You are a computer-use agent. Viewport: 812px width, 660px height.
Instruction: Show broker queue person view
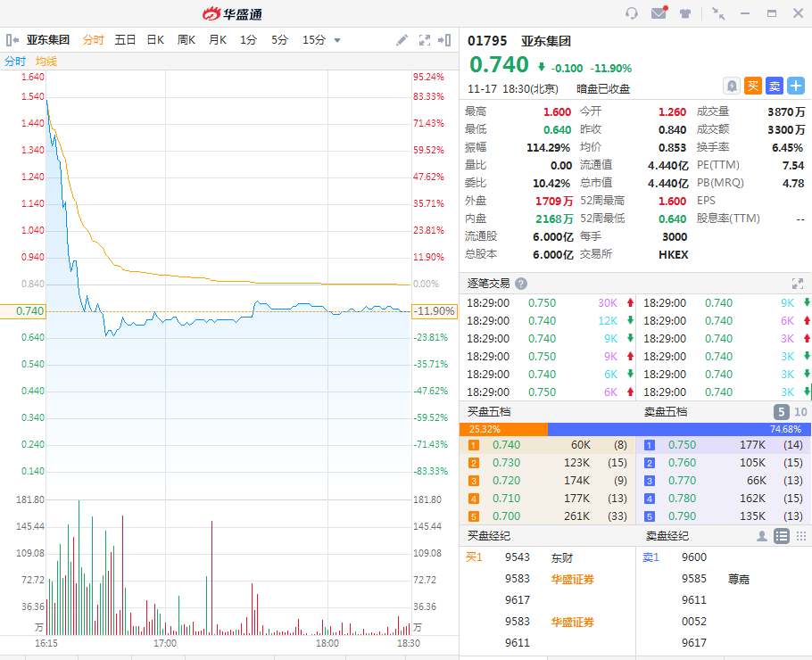pyautogui.click(x=762, y=536)
